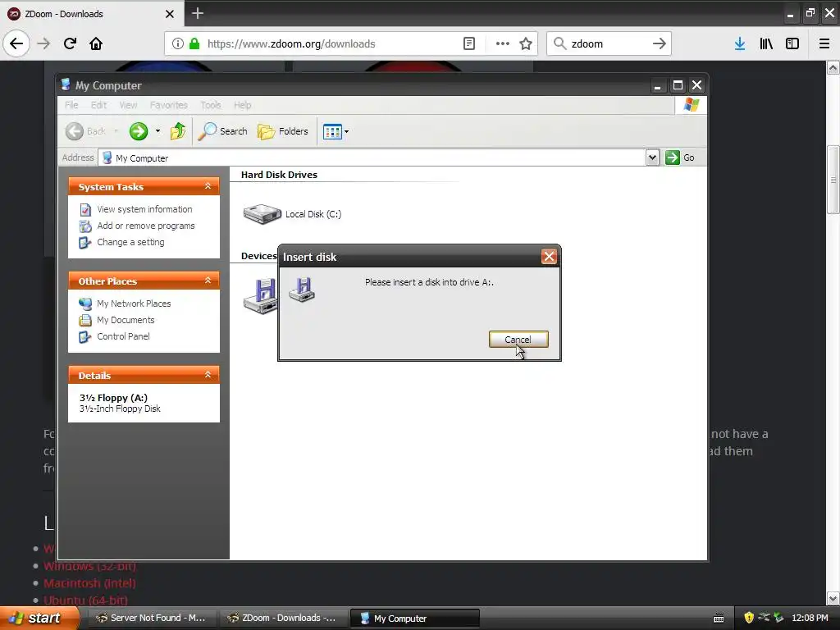Open Control Panel from Other Places
This screenshot has width=840, height=630.
(123, 336)
